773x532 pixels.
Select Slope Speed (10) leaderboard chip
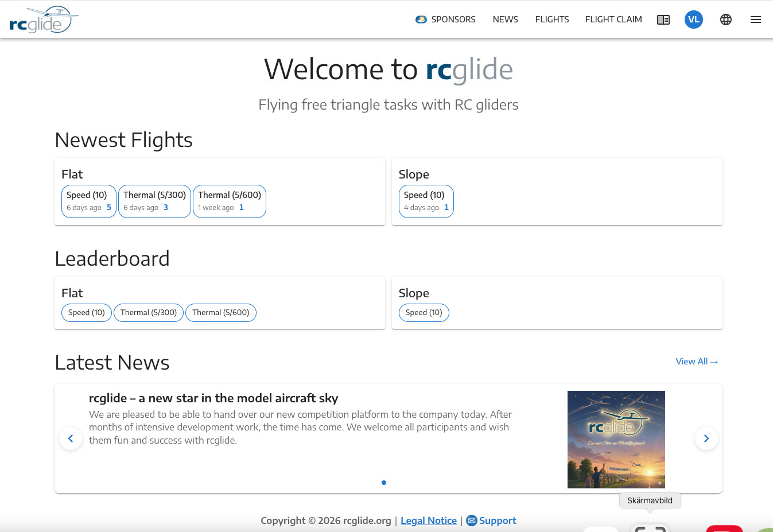(x=424, y=313)
